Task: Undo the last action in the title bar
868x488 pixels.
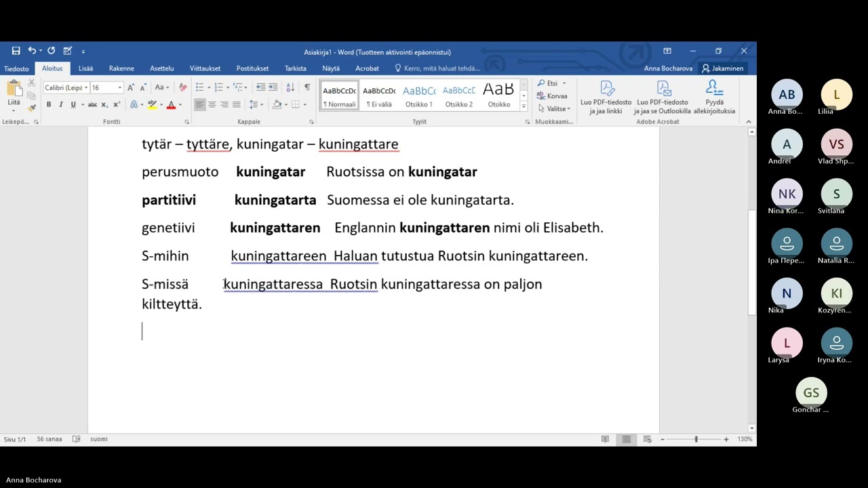Action: pos(31,51)
